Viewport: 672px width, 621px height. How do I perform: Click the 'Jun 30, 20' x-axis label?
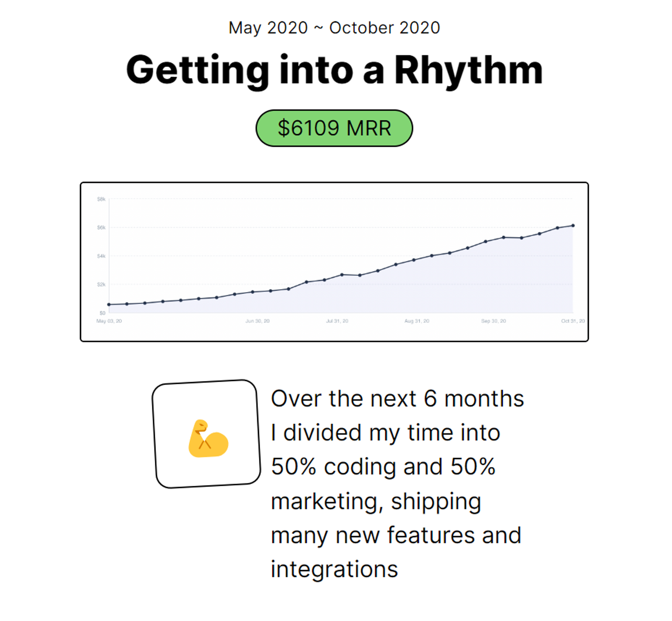tap(257, 321)
